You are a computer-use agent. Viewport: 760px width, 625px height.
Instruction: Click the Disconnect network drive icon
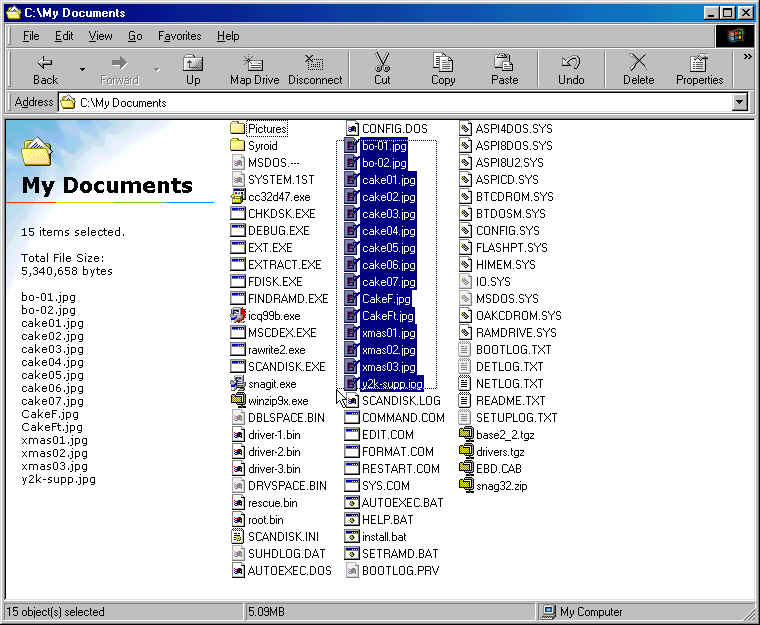315,69
